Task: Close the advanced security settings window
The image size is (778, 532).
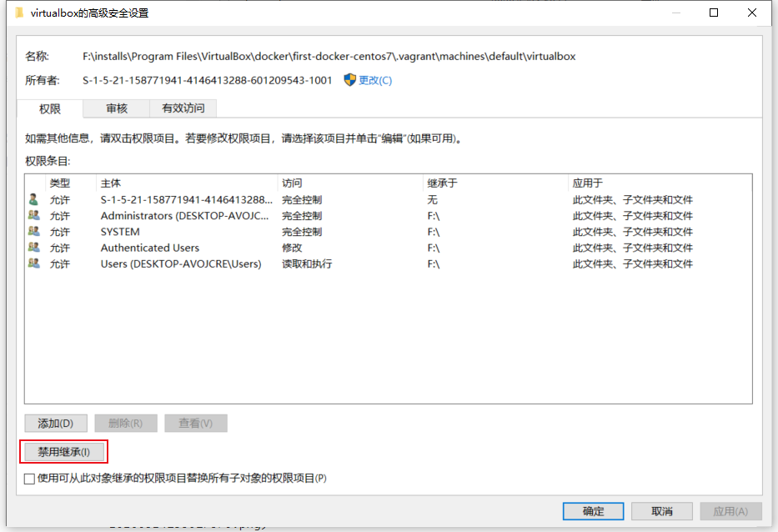Action: tap(751, 13)
